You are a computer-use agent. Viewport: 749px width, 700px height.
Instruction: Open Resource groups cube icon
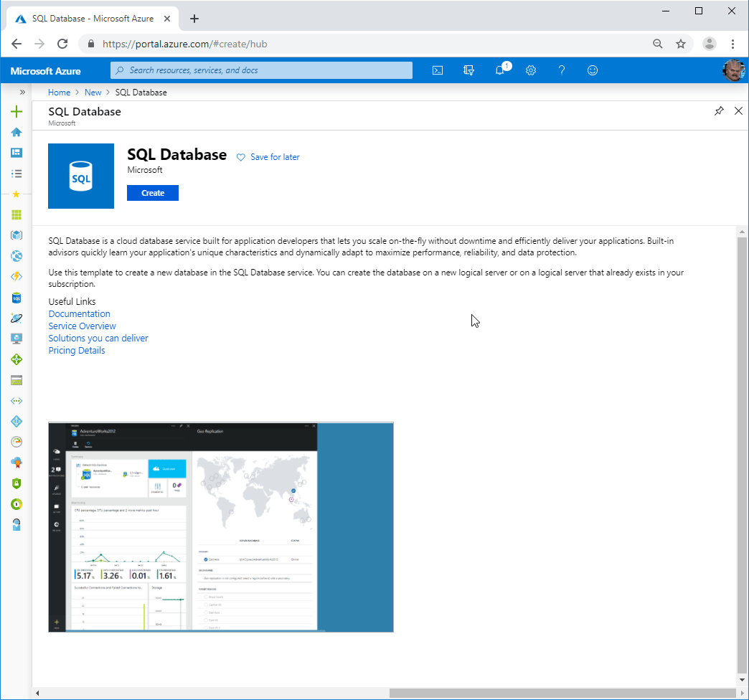pyautogui.click(x=17, y=235)
